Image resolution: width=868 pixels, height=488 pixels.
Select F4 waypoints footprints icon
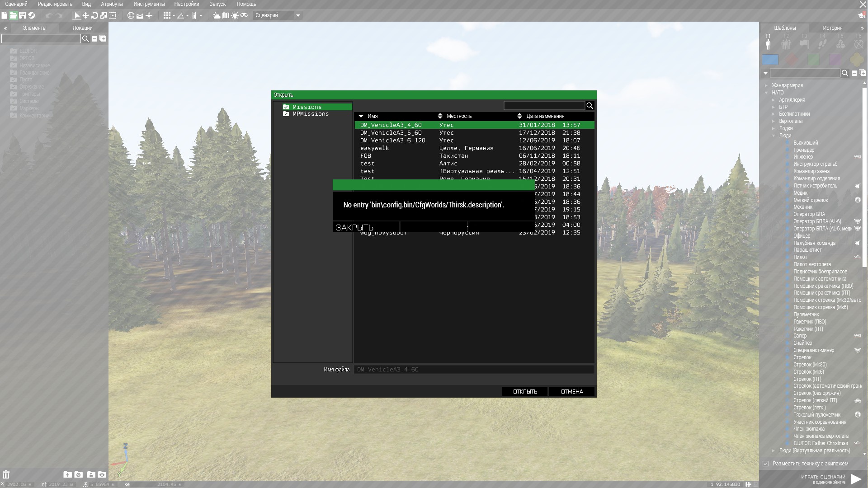point(822,44)
